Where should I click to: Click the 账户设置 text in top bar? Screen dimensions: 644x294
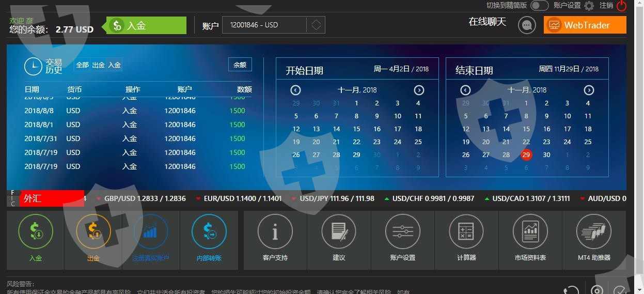point(567,5)
